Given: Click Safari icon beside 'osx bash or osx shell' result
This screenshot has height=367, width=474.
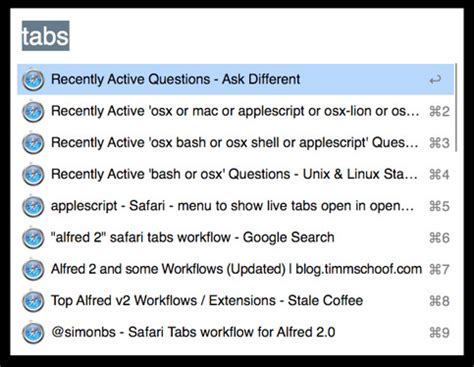Looking at the screenshot, I should click(33, 143).
